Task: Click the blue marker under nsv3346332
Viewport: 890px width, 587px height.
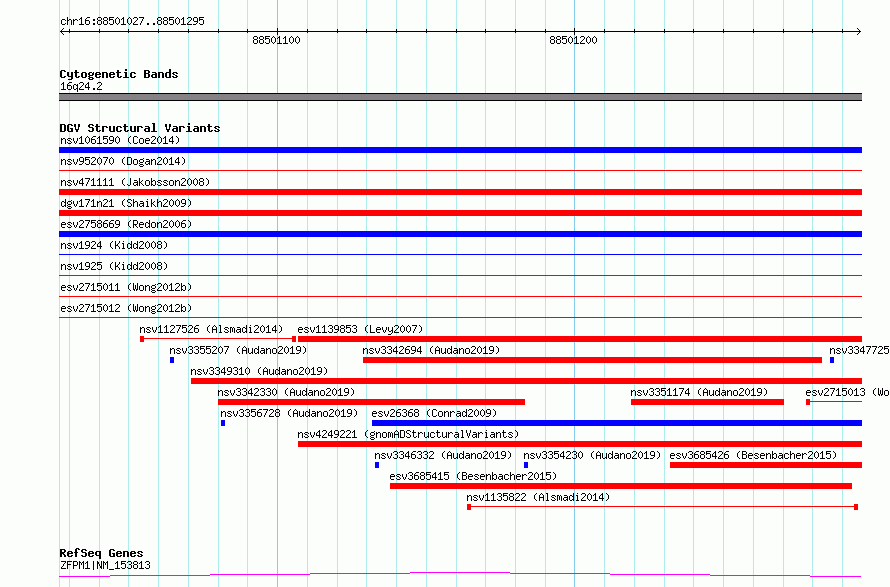Action: point(377,465)
